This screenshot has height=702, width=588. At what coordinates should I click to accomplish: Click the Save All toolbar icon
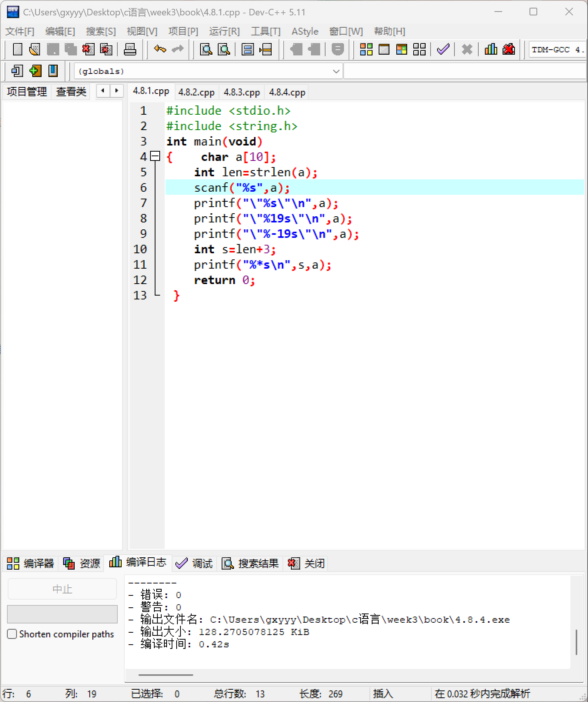coord(70,50)
